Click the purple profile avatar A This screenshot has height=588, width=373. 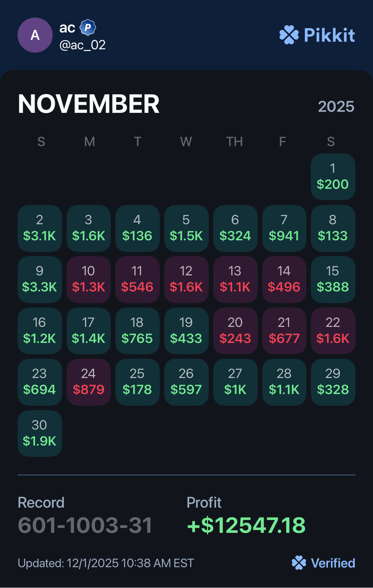35,35
